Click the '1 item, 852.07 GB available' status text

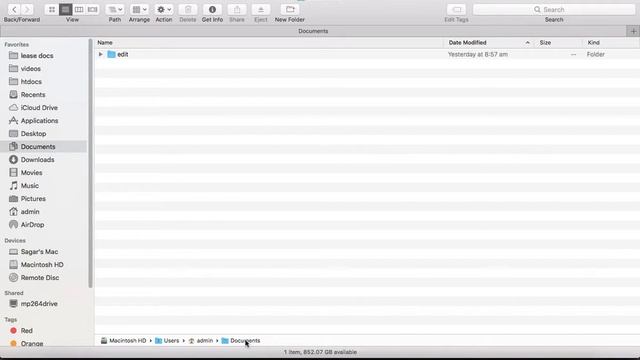point(320,352)
